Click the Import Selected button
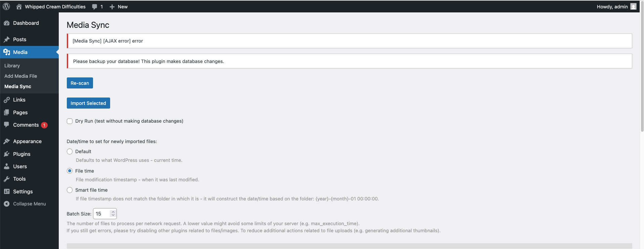The height and width of the screenshot is (249, 644). pos(88,103)
